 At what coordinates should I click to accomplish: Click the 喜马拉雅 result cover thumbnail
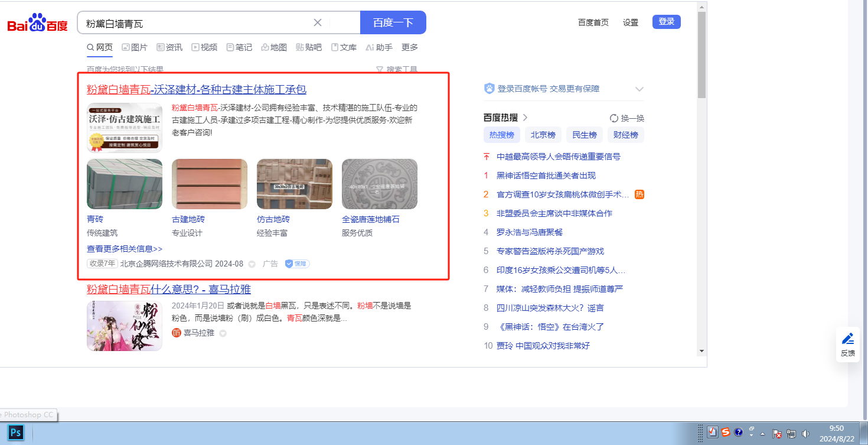[x=125, y=326]
